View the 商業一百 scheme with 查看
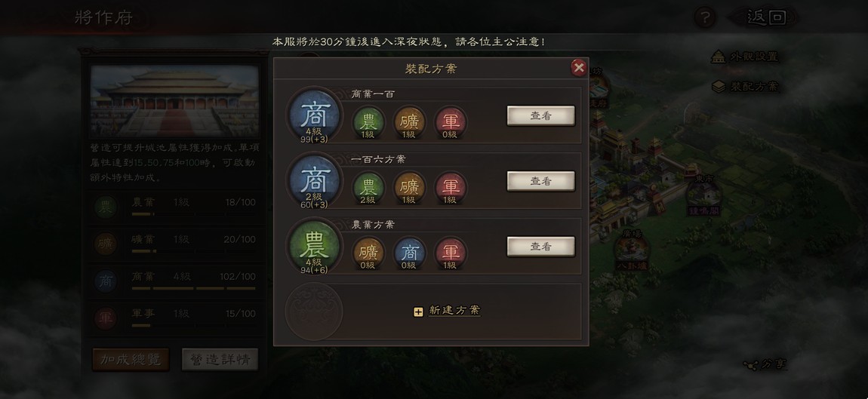Viewport: 868px width, 399px height. click(541, 115)
